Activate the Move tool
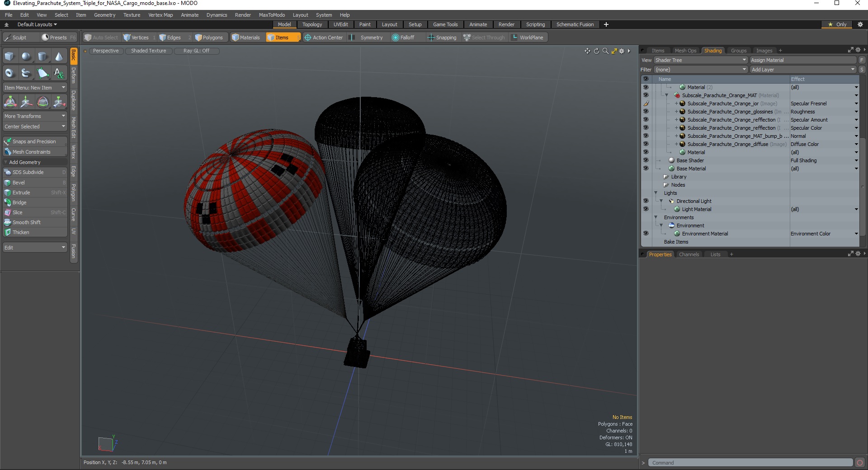The width and height of the screenshot is (868, 470). click(x=26, y=102)
